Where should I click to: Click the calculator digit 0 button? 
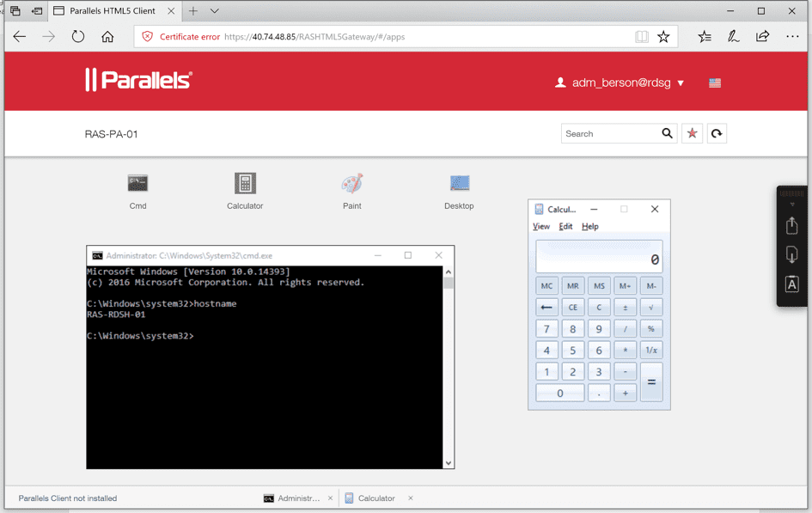[559, 393]
